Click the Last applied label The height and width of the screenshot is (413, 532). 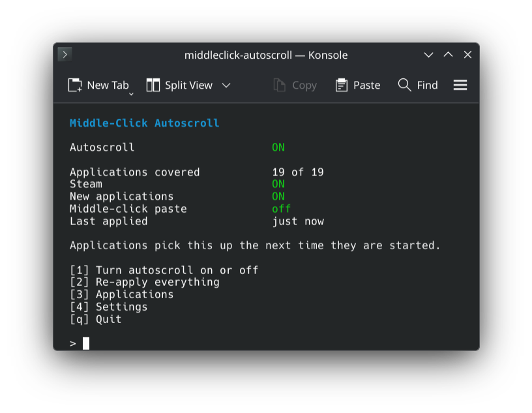(109, 222)
